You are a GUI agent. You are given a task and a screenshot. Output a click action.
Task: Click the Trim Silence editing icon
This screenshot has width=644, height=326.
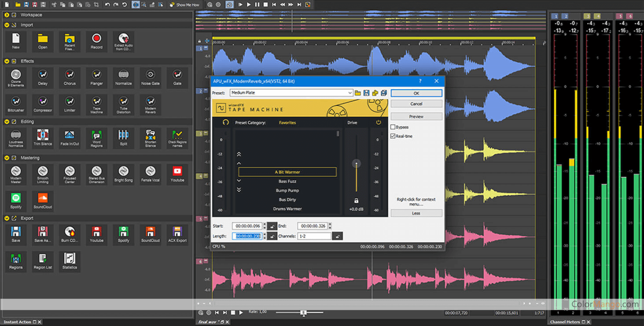point(43,137)
